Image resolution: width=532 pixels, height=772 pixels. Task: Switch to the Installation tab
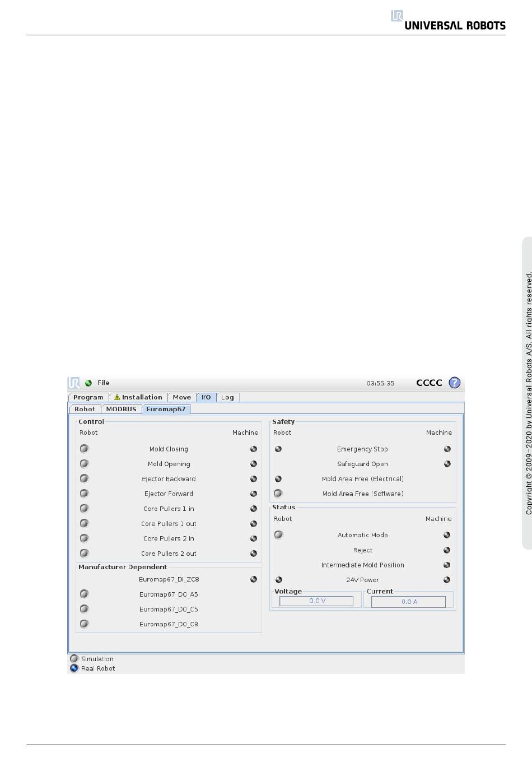point(138,397)
